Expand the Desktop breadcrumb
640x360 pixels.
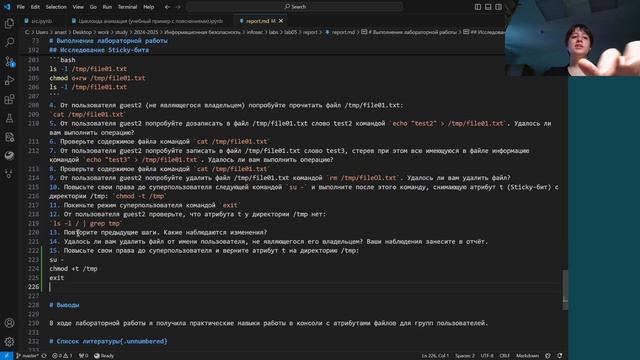82,32
